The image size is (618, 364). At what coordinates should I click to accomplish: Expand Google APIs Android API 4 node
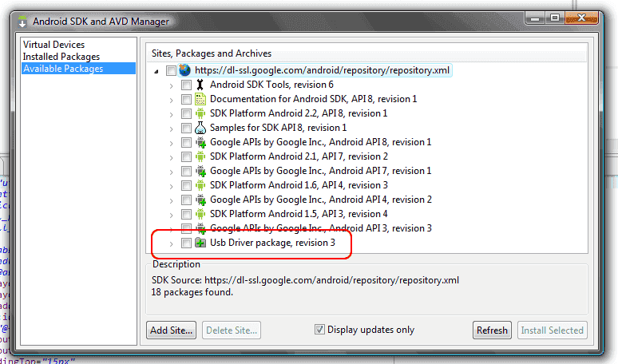pyautogui.click(x=171, y=200)
